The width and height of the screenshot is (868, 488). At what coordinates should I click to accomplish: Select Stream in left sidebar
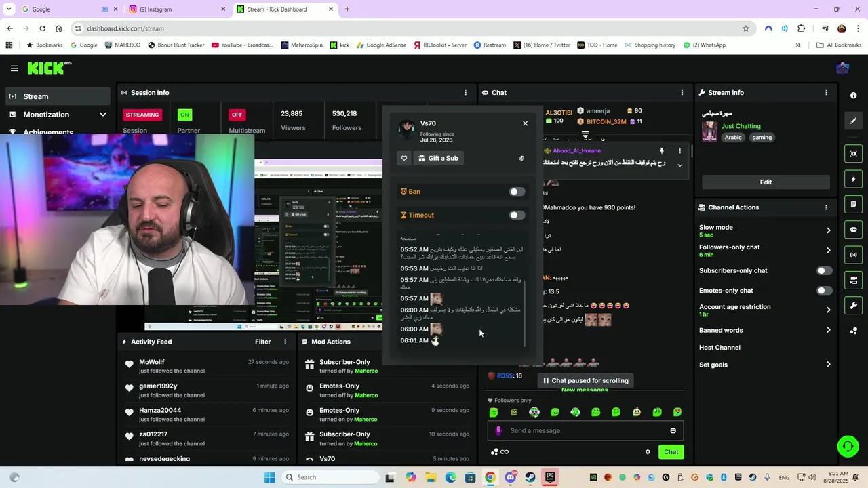[58, 96]
